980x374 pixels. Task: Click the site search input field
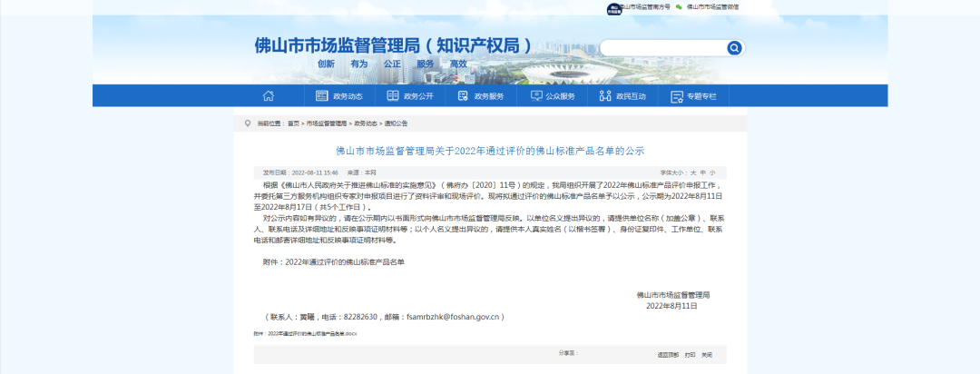point(663,47)
